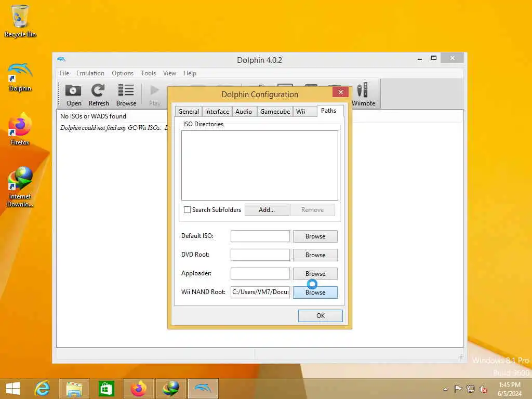
Task: Click the Refresh toolbar icon
Action: pos(99,95)
